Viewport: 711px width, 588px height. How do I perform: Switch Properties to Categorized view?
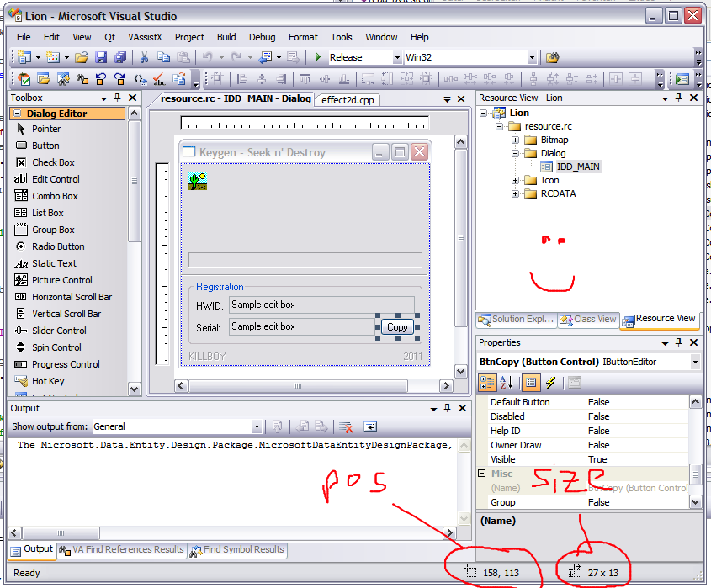pyautogui.click(x=487, y=383)
